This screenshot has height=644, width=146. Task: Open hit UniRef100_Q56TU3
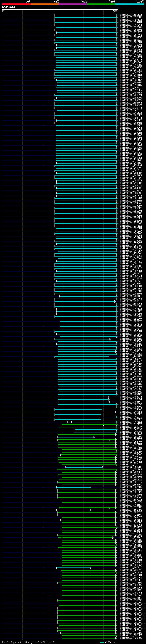tap(131, 30)
